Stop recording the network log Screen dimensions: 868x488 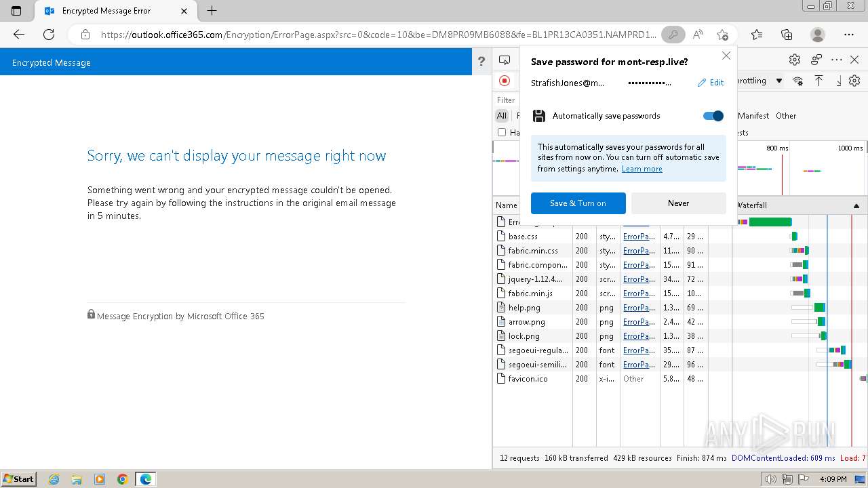(x=504, y=81)
